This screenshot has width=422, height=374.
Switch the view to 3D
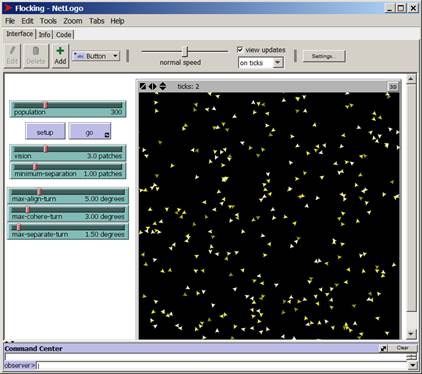(x=393, y=87)
